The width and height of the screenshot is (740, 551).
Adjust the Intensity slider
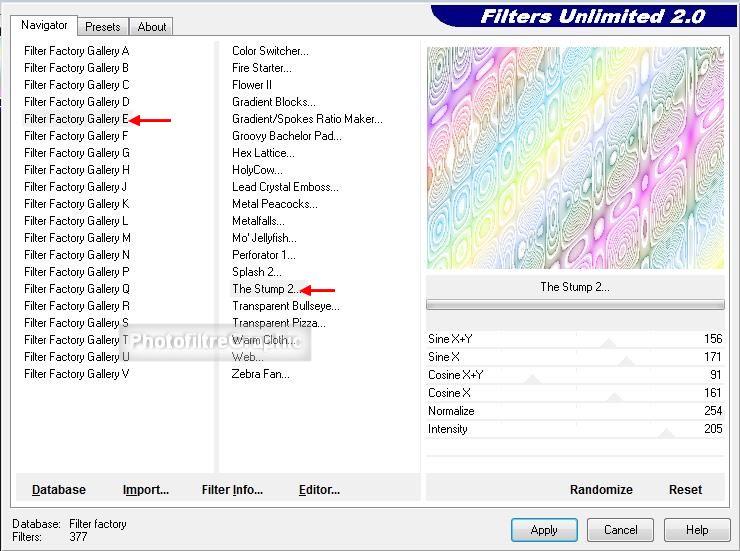pyautogui.click(x=664, y=431)
